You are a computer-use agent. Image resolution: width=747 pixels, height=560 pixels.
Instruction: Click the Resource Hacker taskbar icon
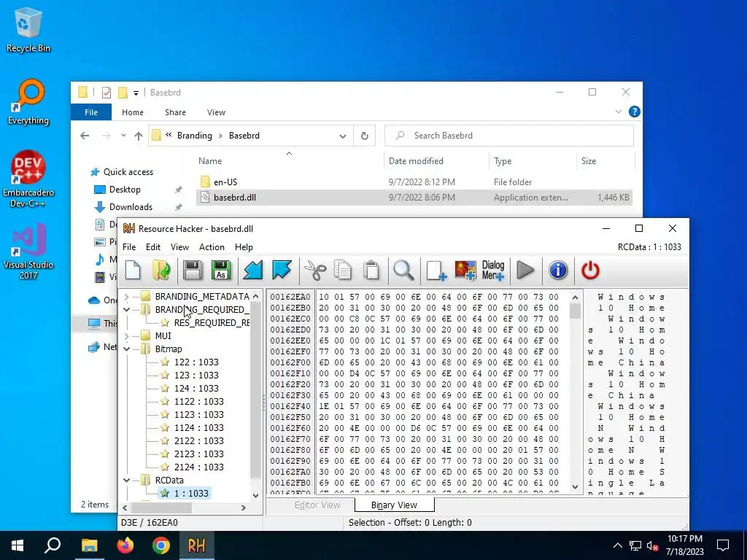(196, 545)
